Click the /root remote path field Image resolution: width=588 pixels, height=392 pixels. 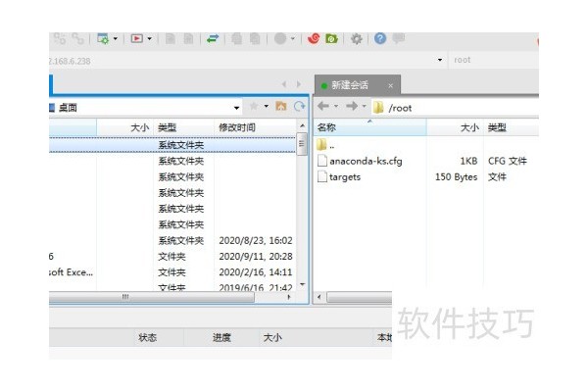click(456, 108)
